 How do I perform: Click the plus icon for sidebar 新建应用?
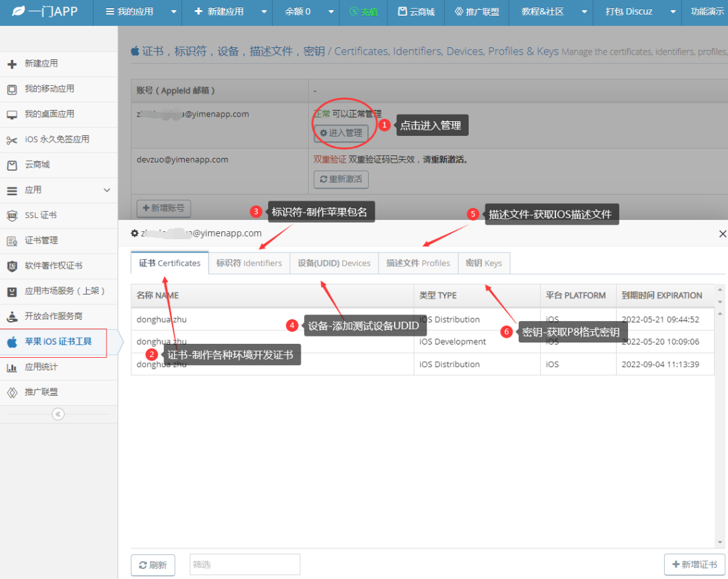[12, 64]
